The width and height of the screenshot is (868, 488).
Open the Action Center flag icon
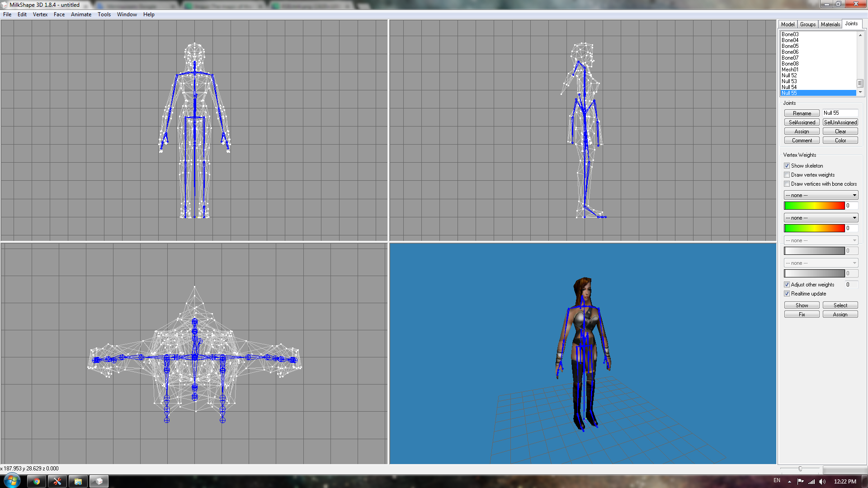pyautogui.click(x=801, y=482)
